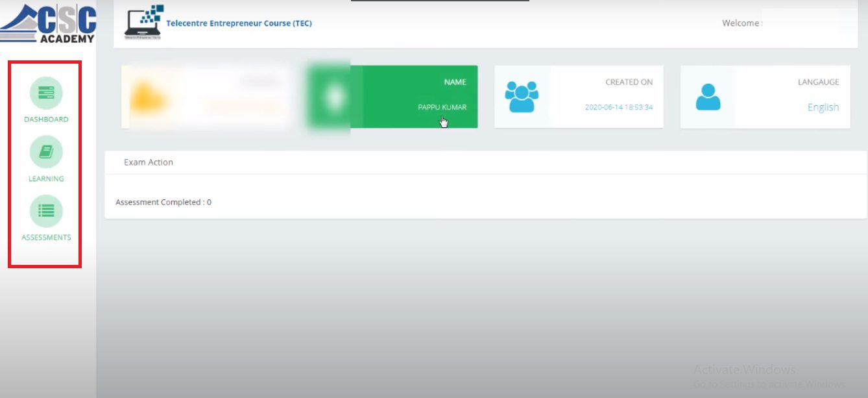Click the Exam Action panel header
This screenshot has width=868, height=398.
[148, 162]
